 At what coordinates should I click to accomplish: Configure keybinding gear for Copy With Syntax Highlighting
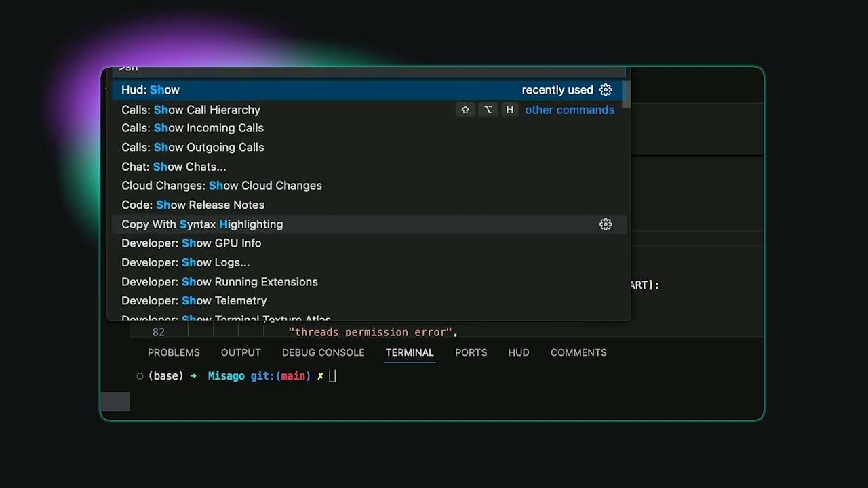(606, 224)
